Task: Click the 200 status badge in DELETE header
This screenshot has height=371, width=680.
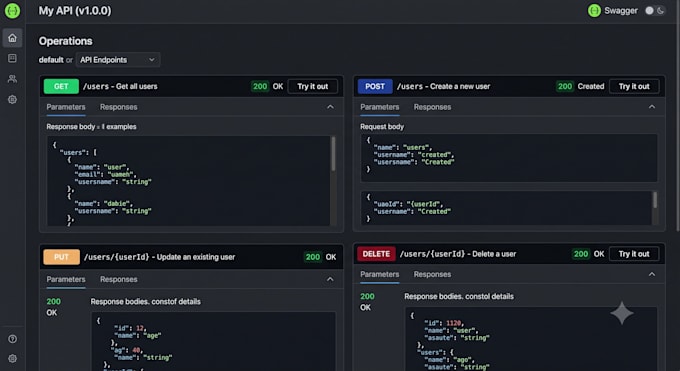Action: click(581, 254)
